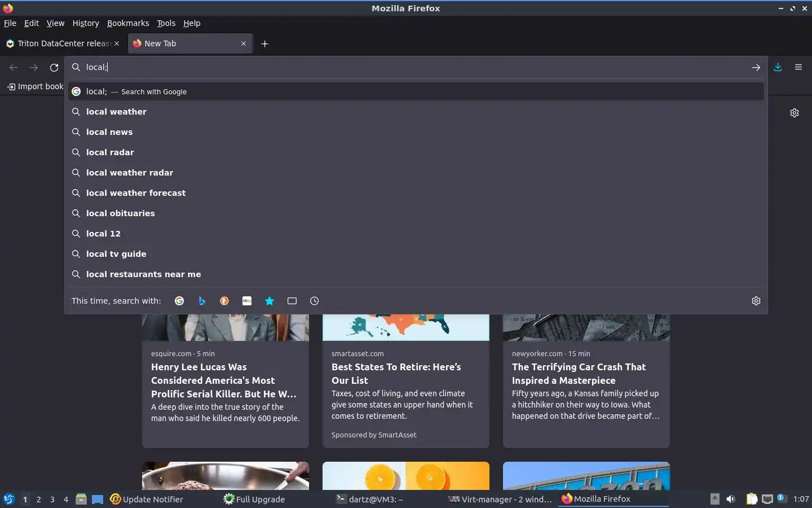Open search settings gear in the suggestions panel
The image size is (812, 508).
756,301
